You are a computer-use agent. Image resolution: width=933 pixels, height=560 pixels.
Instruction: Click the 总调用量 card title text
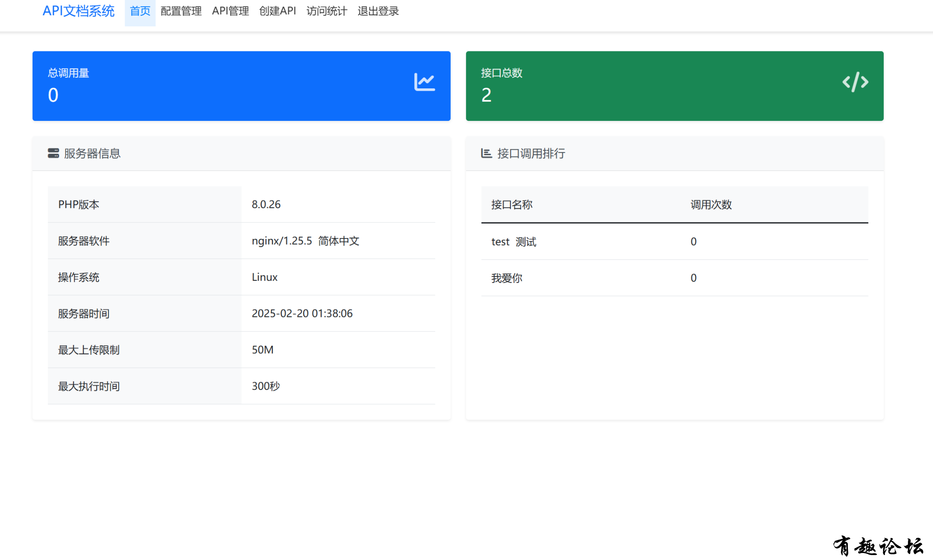(x=68, y=73)
